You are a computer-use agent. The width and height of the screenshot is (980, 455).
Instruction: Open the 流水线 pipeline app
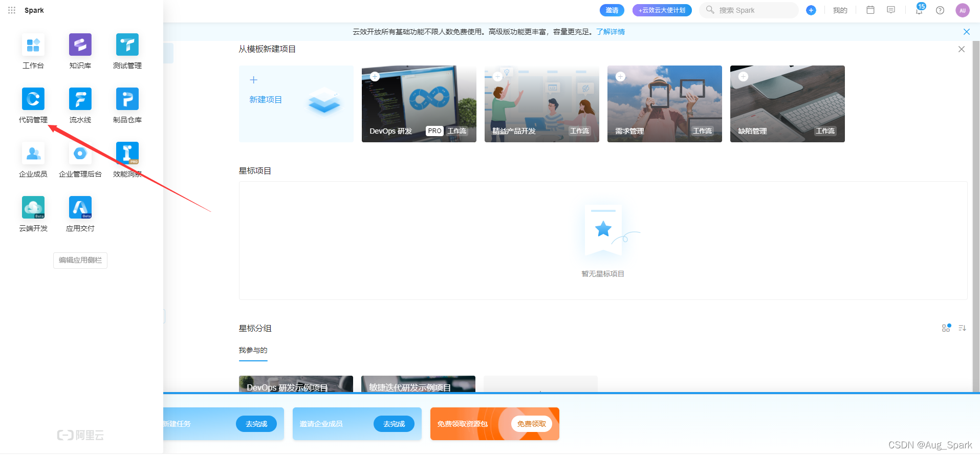pos(80,105)
